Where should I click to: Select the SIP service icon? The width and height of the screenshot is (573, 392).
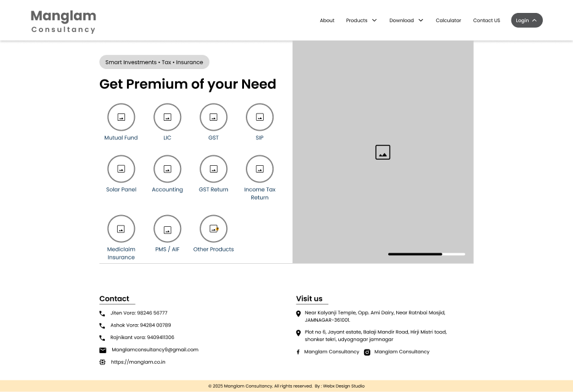[259, 117]
